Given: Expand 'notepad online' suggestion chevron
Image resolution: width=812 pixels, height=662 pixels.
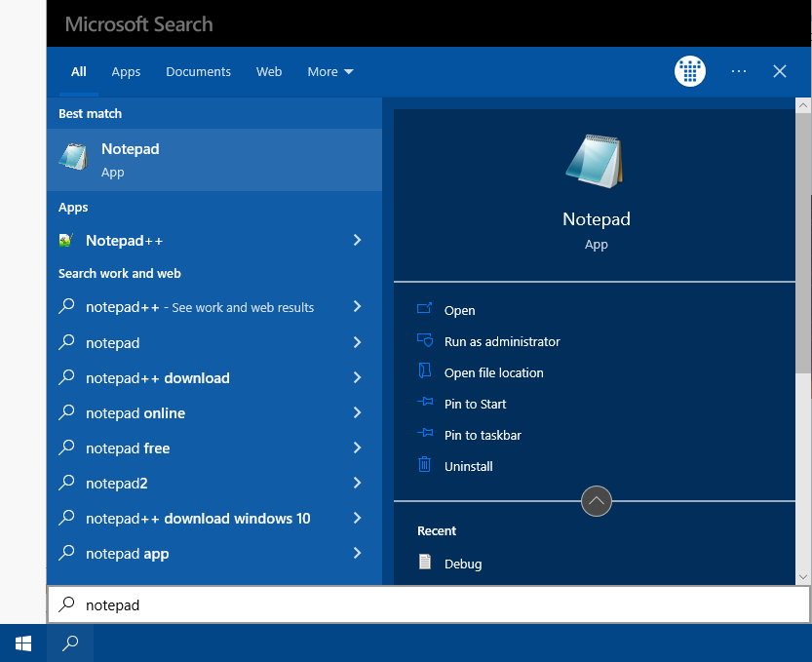Looking at the screenshot, I should coord(357,412).
